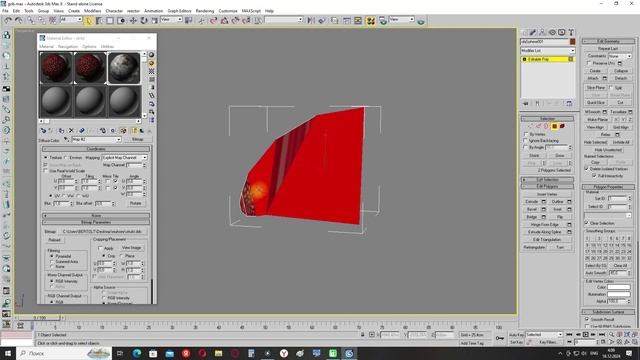Screen dimensions: 640x360
Task: Click the Reload bitmap button
Action: [54, 240]
